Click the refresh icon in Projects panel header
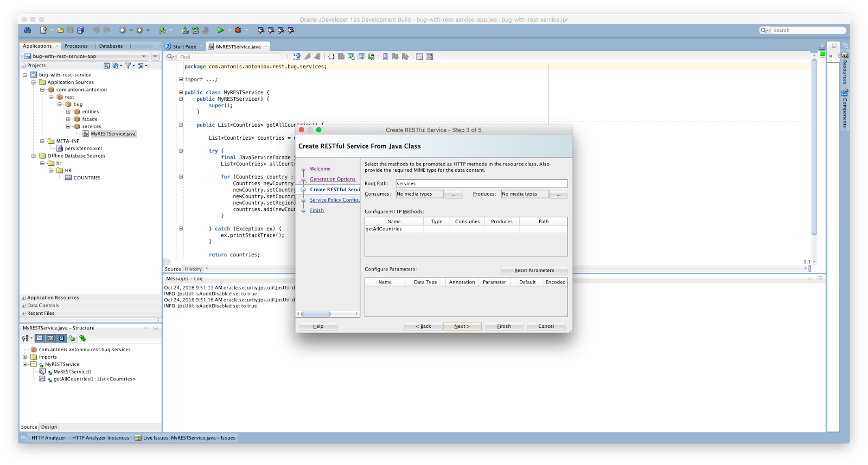 click(116, 66)
